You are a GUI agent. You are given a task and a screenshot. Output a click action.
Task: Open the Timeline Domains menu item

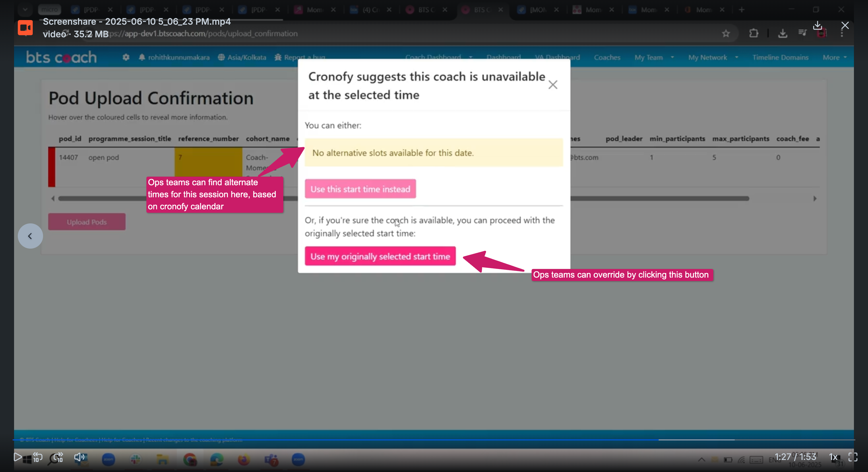(x=780, y=58)
